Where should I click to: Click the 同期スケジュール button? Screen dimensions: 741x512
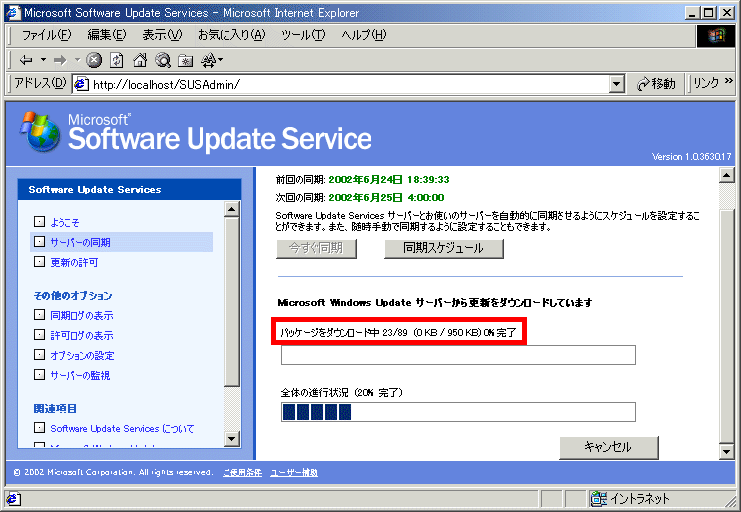coord(444,248)
